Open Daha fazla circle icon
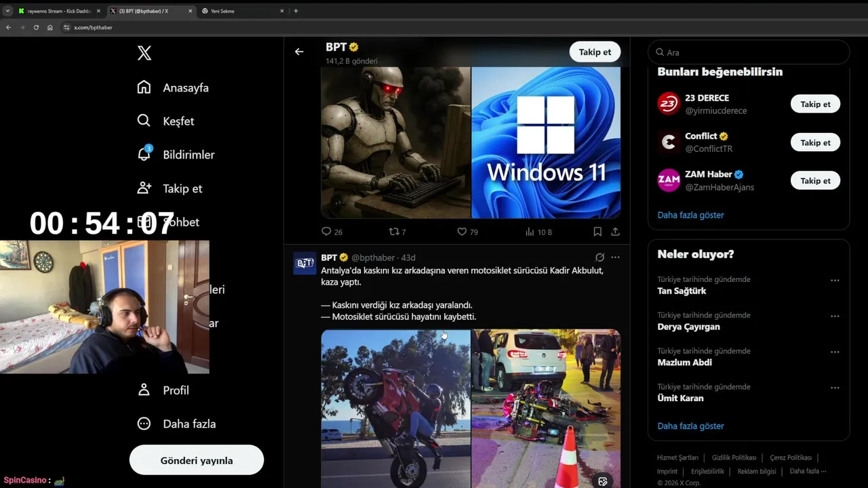 pos(144,424)
